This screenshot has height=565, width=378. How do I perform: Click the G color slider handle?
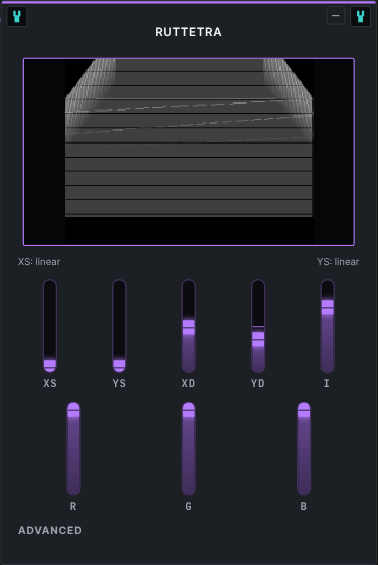[188, 411]
